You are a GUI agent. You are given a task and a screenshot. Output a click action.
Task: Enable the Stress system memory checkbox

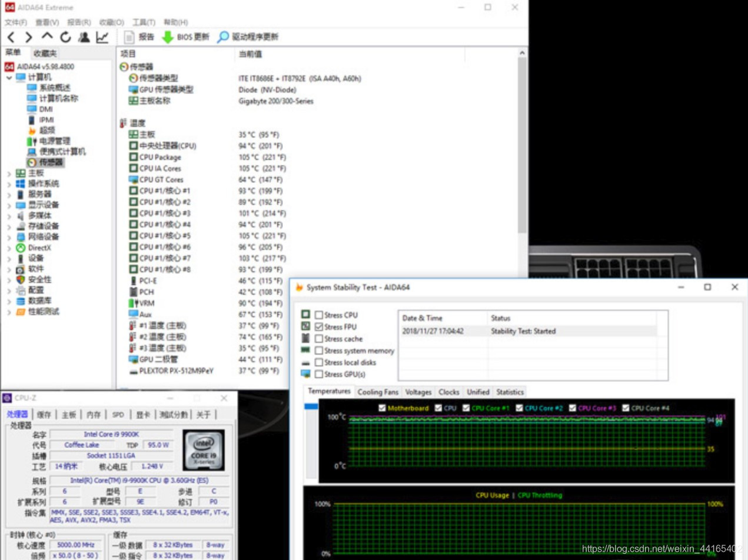[318, 351]
